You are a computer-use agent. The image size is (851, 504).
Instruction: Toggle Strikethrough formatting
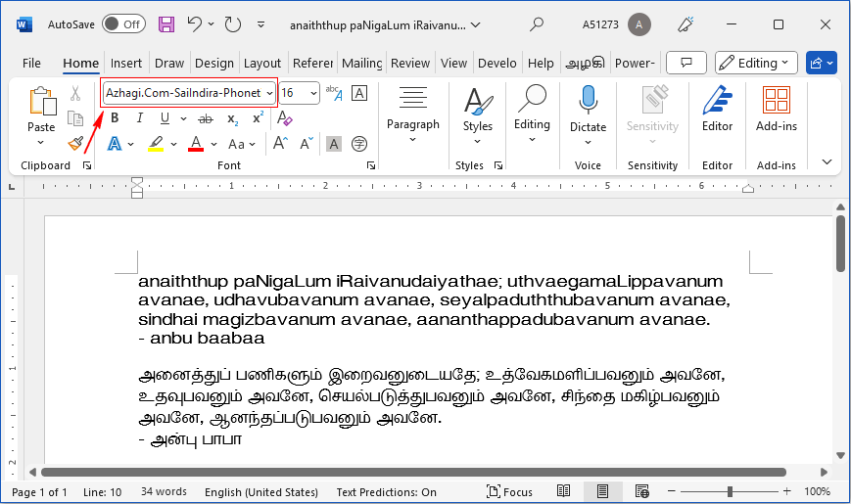coord(206,118)
